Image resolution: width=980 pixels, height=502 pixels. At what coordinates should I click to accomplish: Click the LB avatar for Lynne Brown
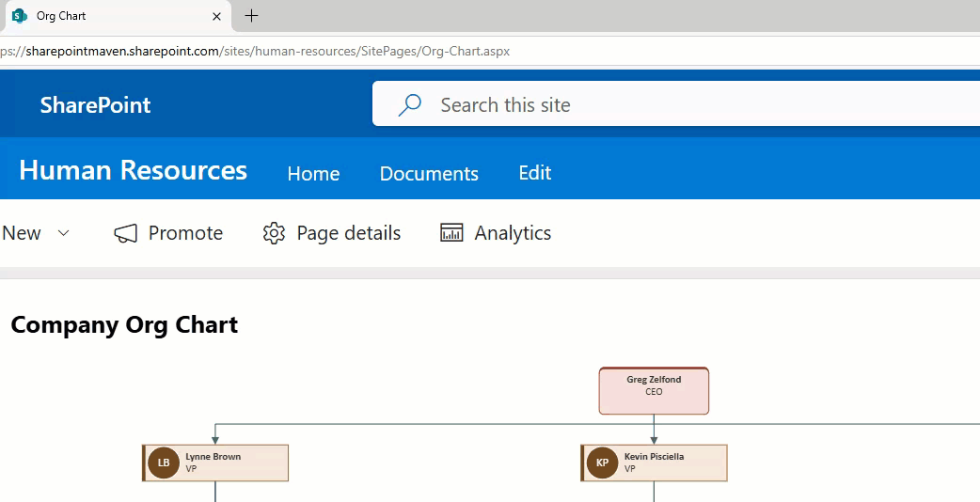pyautogui.click(x=164, y=463)
